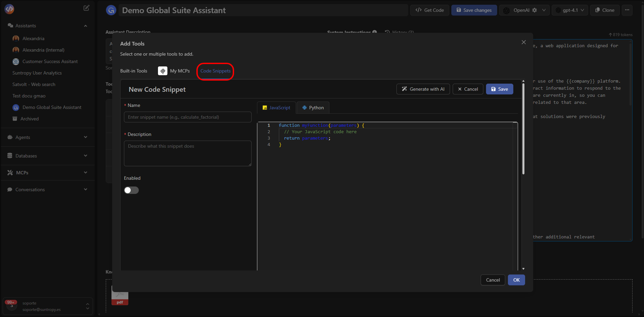Image resolution: width=644 pixels, height=317 pixels.
Task: Switch to the Python tab
Action: tap(313, 108)
